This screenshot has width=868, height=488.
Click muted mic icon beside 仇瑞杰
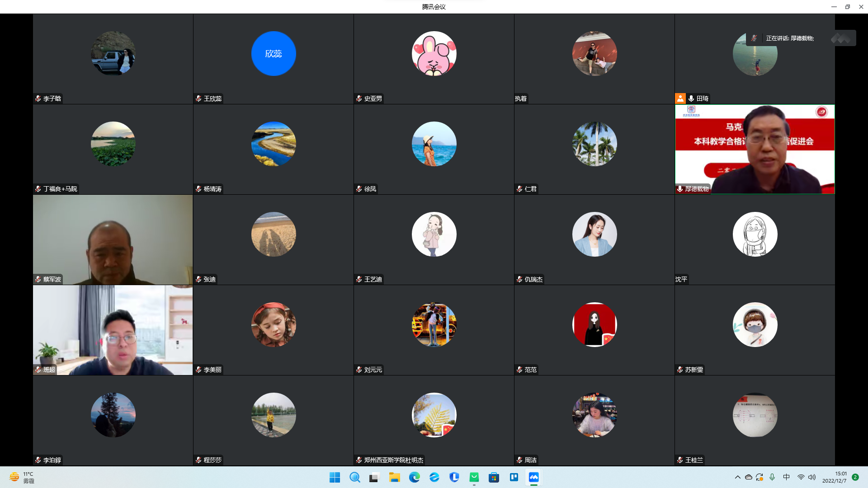(x=519, y=279)
